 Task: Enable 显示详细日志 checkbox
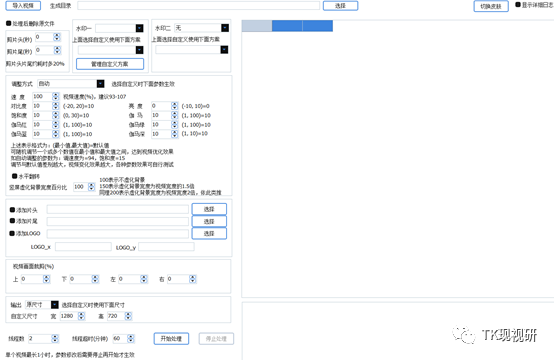tap(518, 5)
